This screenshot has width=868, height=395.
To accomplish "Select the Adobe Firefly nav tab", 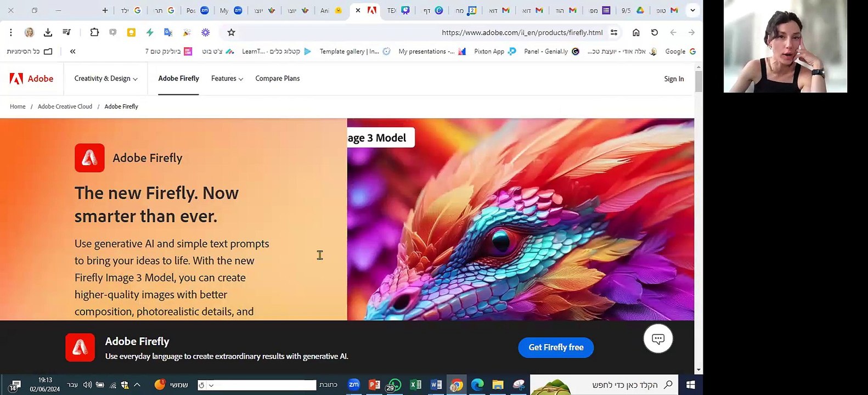I will (178, 78).
